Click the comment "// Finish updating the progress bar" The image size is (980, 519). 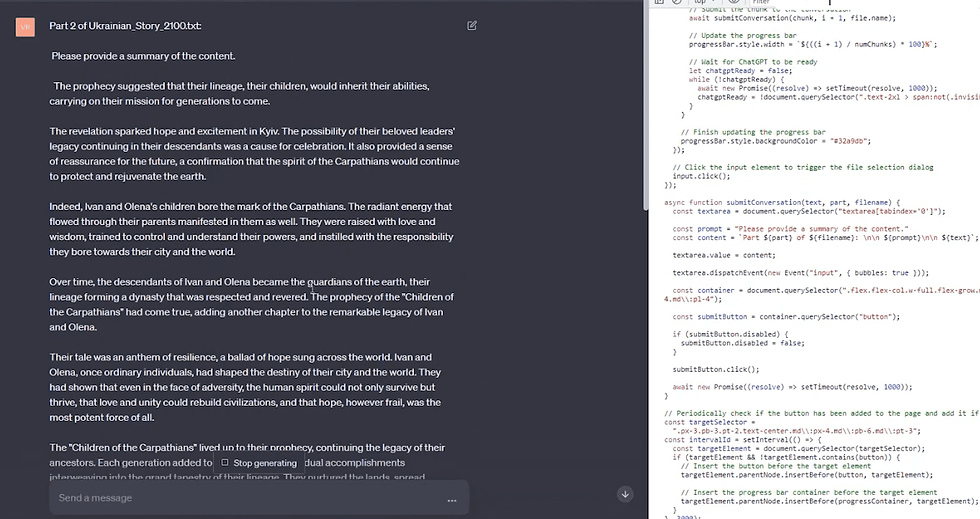coord(753,132)
